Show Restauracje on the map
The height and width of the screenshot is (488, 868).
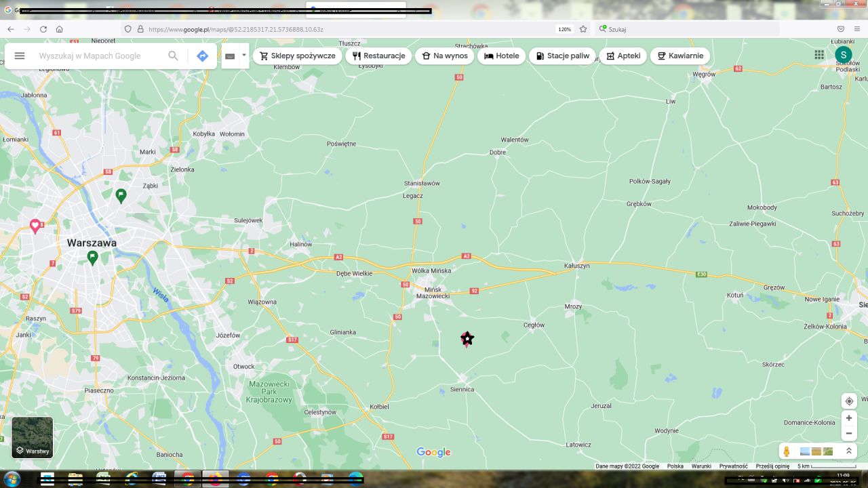point(378,56)
